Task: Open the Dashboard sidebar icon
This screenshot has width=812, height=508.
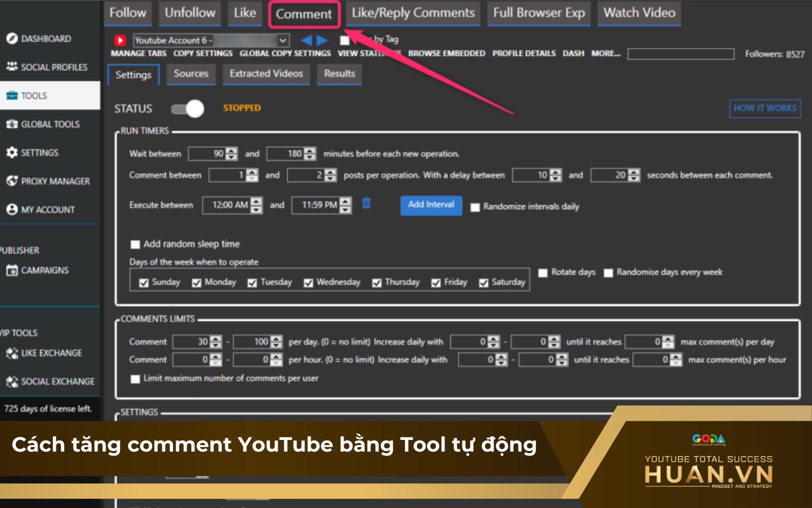Action: click(12, 39)
